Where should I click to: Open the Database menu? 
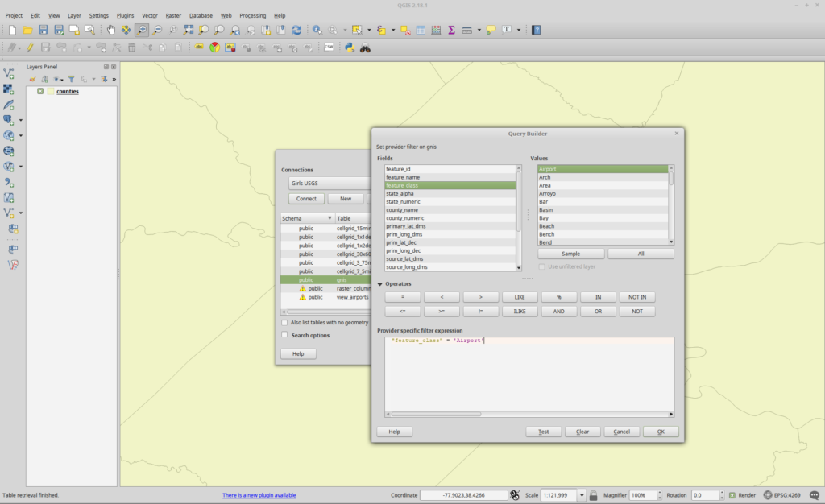pyautogui.click(x=201, y=15)
